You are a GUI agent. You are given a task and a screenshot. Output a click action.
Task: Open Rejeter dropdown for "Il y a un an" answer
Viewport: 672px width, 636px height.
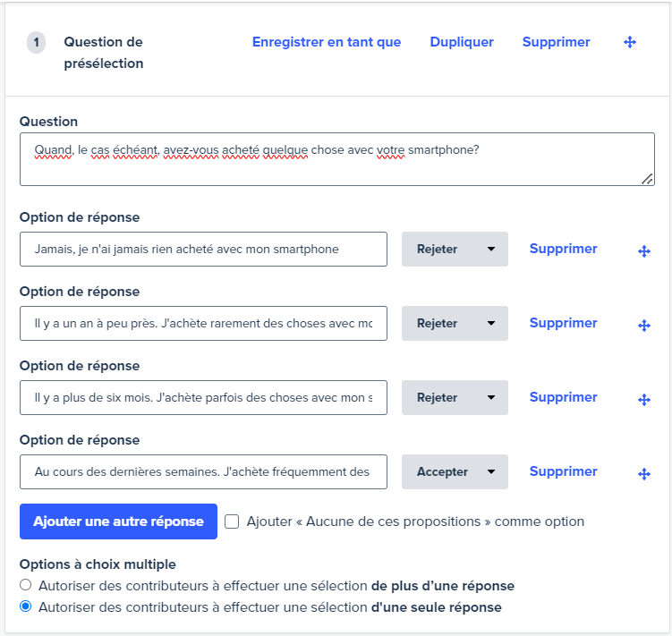455,324
